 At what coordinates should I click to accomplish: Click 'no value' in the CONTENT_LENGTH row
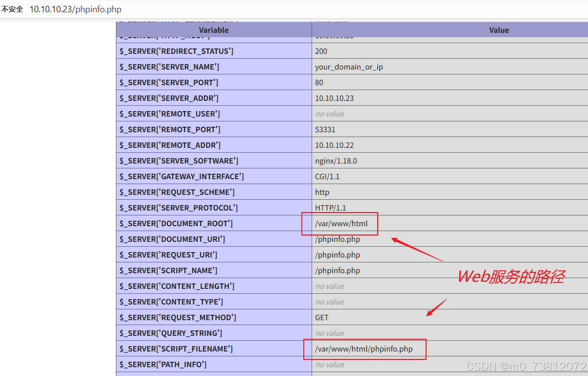pyautogui.click(x=330, y=286)
